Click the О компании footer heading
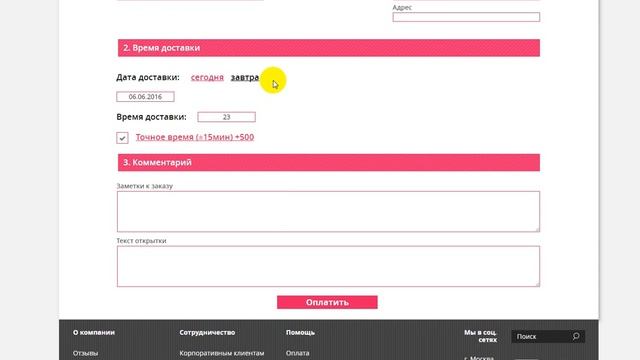 point(94,333)
